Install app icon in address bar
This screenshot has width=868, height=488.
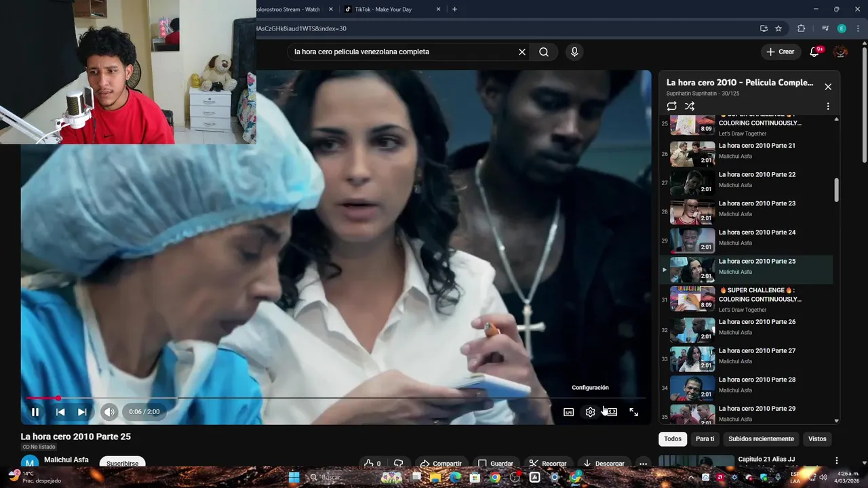pyautogui.click(x=763, y=28)
